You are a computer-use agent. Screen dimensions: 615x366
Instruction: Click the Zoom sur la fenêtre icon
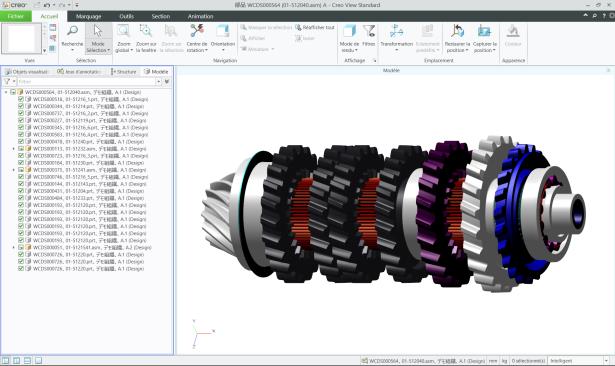(146, 31)
